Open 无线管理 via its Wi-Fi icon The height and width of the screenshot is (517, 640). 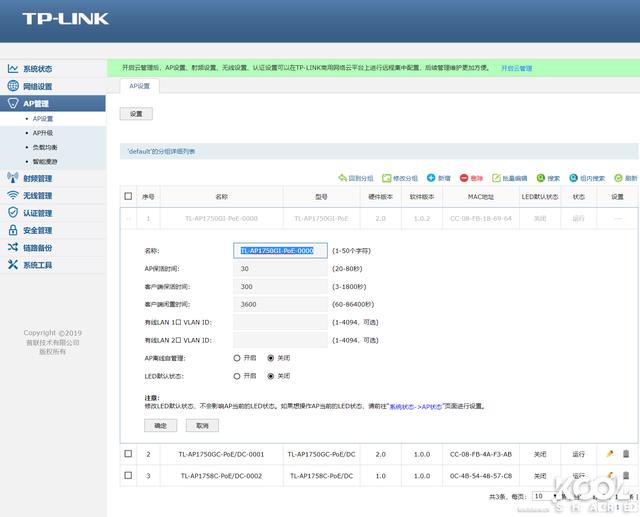(13, 195)
